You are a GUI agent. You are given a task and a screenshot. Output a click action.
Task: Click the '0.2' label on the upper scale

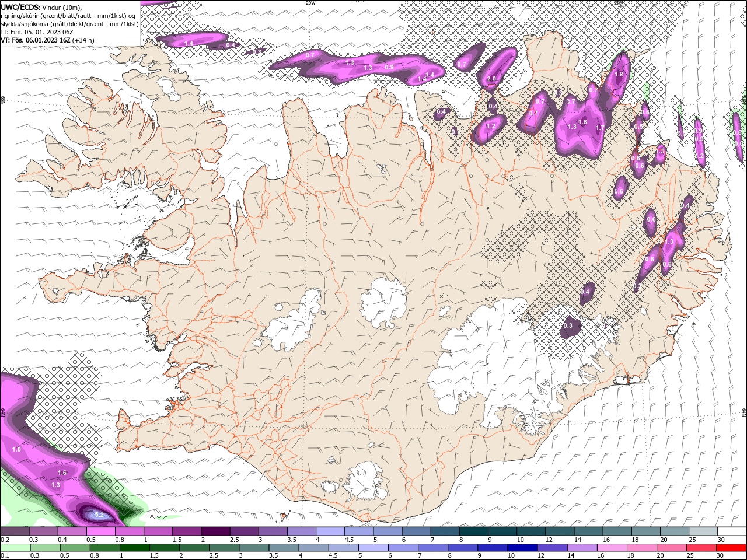point(5,540)
